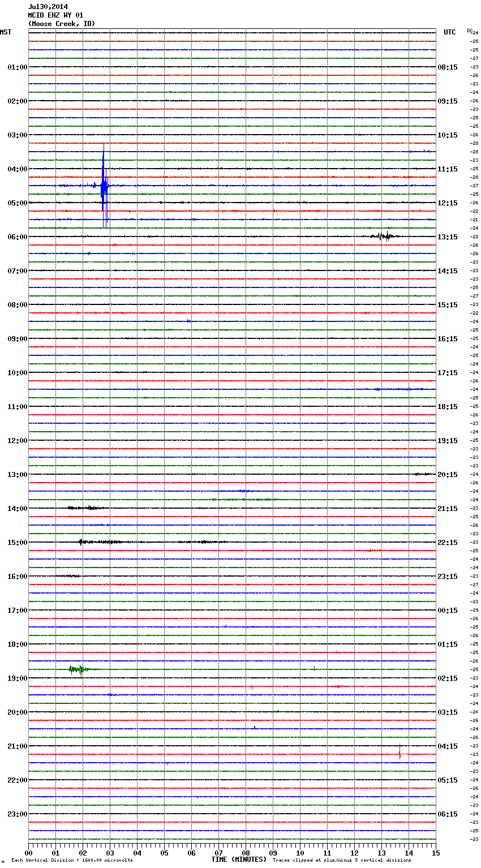Select the 00:15 UTC time label
The height and width of the screenshot is (868, 481).
448,611
